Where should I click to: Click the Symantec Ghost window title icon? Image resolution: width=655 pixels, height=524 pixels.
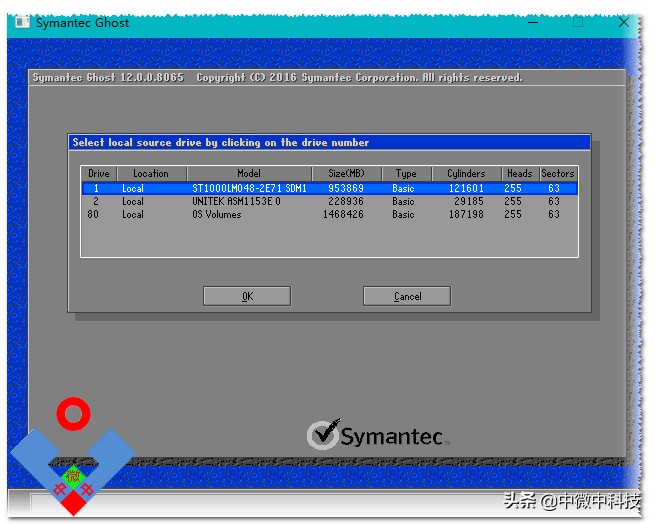coord(22,22)
